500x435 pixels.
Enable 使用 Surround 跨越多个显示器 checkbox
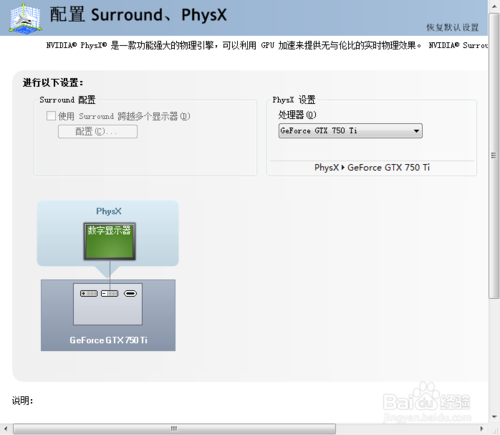click(51, 116)
